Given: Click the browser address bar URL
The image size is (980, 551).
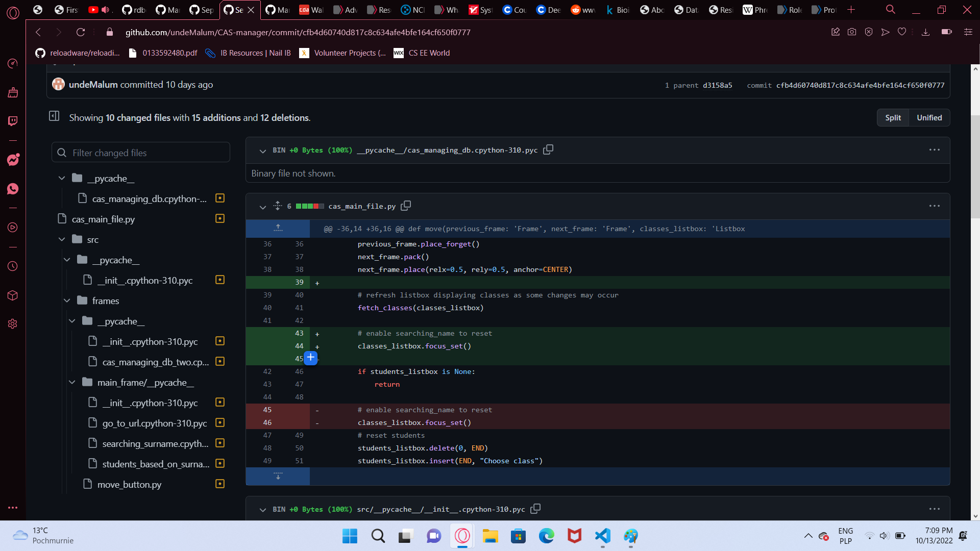Looking at the screenshot, I should tap(298, 32).
